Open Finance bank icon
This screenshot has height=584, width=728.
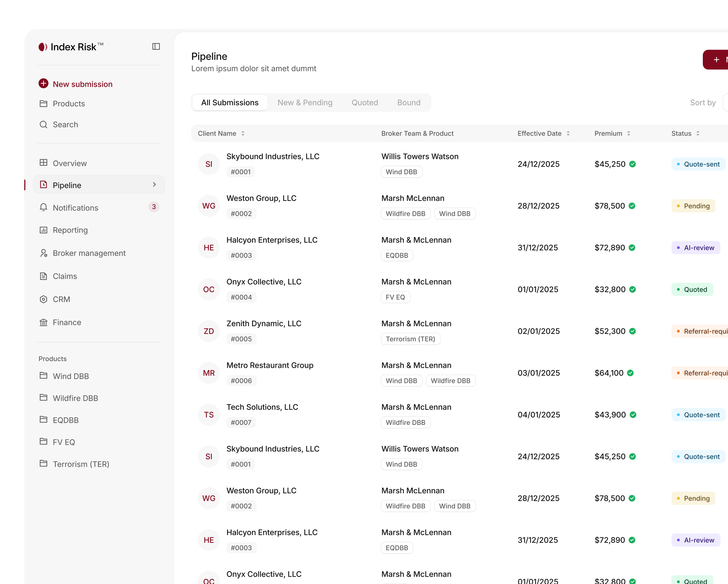pyautogui.click(x=43, y=322)
